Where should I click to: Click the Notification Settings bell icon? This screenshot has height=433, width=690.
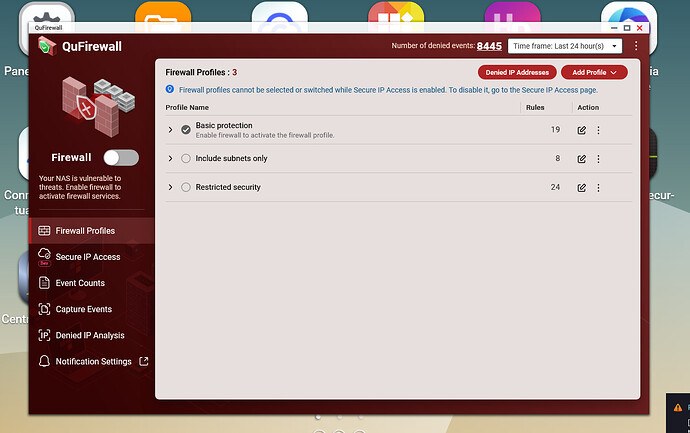pos(44,361)
